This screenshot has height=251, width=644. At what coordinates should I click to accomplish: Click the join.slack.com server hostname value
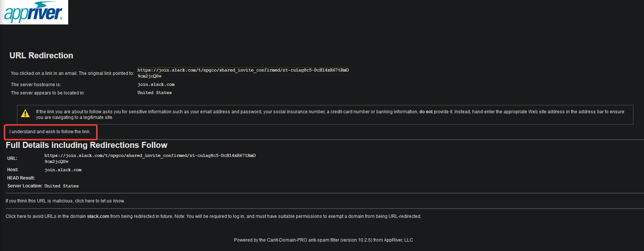coord(156,85)
